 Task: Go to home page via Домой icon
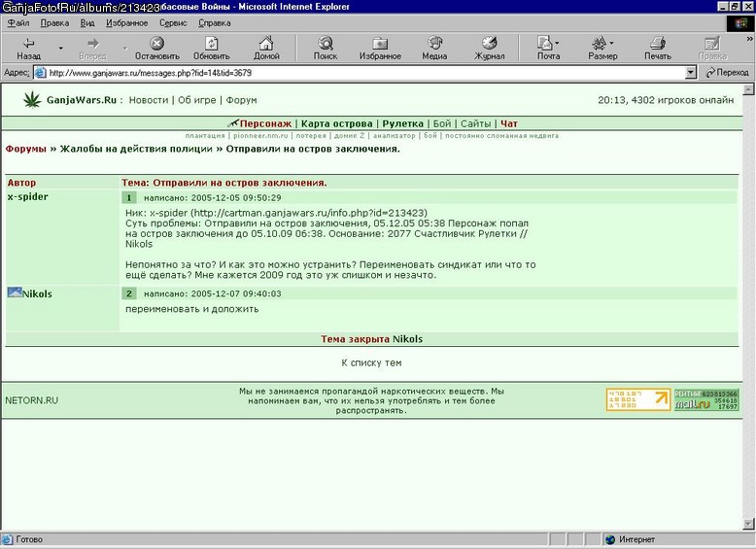pos(266,43)
